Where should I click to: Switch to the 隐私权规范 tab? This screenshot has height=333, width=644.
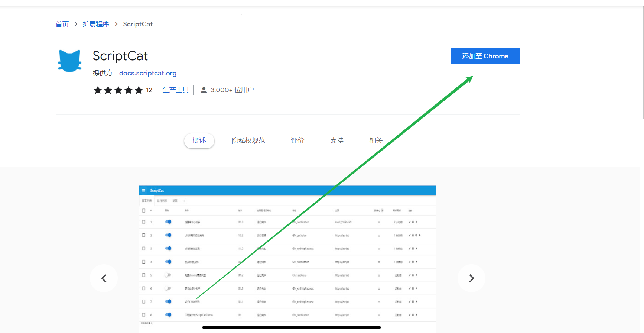pos(248,140)
